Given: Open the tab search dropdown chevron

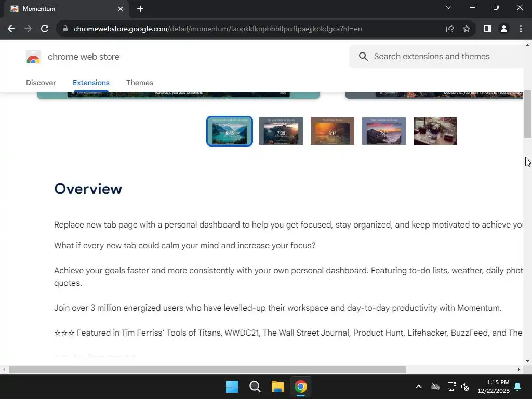Looking at the screenshot, I should [x=448, y=7].
